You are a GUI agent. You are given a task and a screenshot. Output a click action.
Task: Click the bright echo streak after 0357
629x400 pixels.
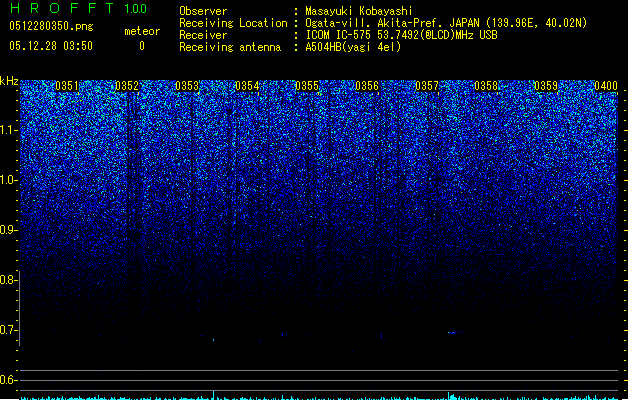pos(456,332)
